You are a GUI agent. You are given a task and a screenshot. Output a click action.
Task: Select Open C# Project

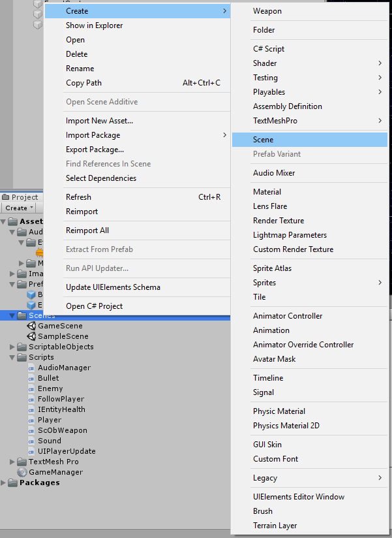click(x=138, y=306)
